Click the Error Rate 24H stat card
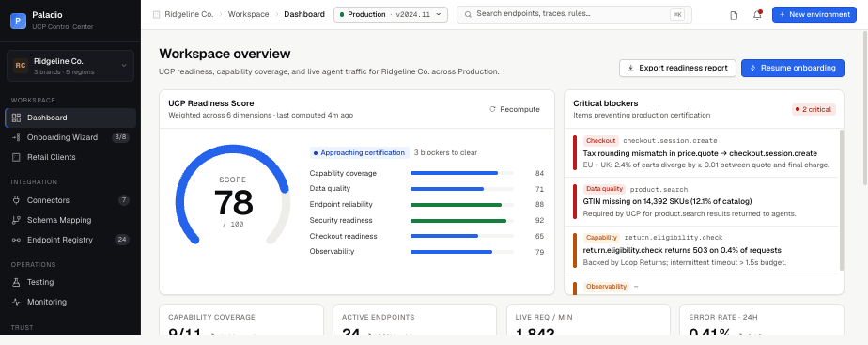This screenshot has height=345, width=868. [762, 320]
